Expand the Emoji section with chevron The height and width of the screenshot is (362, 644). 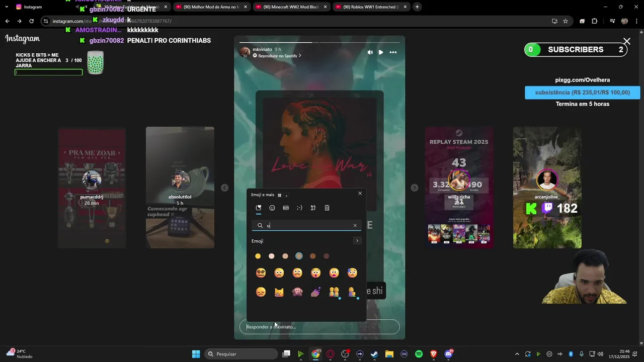357,241
